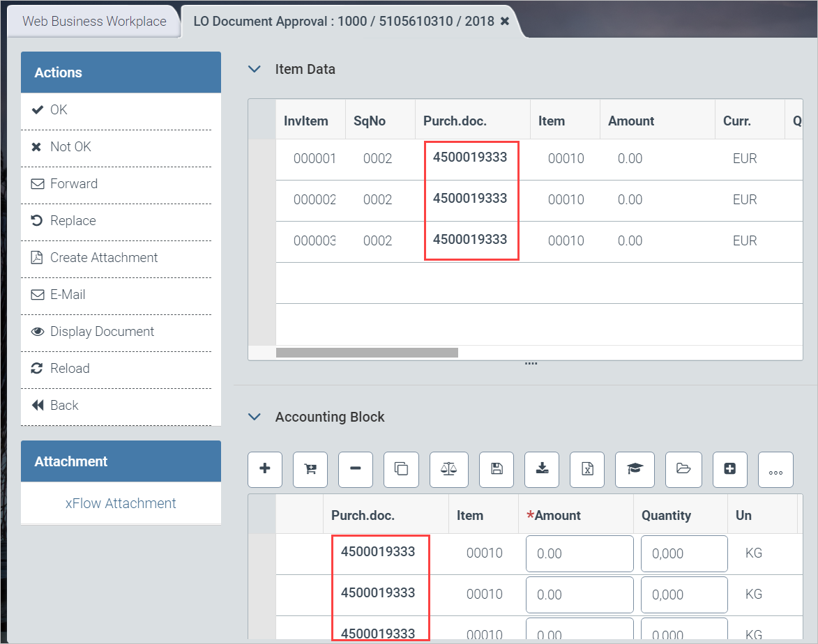Click the shopping cart toolbar icon
This screenshot has width=818, height=644.
pyautogui.click(x=310, y=469)
